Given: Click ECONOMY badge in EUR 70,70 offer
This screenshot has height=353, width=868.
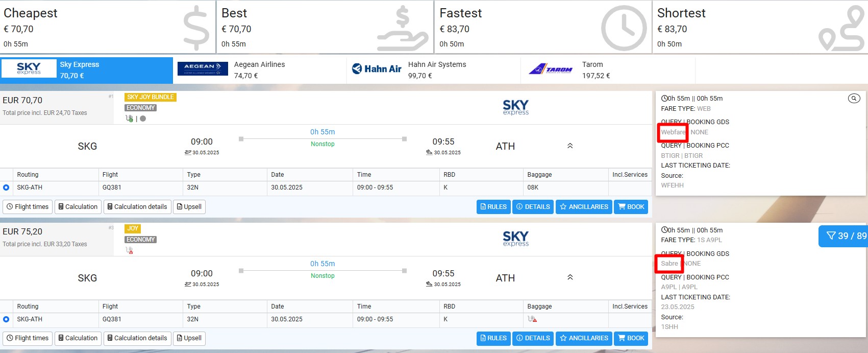Looking at the screenshot, I should (x=140, y=108).
